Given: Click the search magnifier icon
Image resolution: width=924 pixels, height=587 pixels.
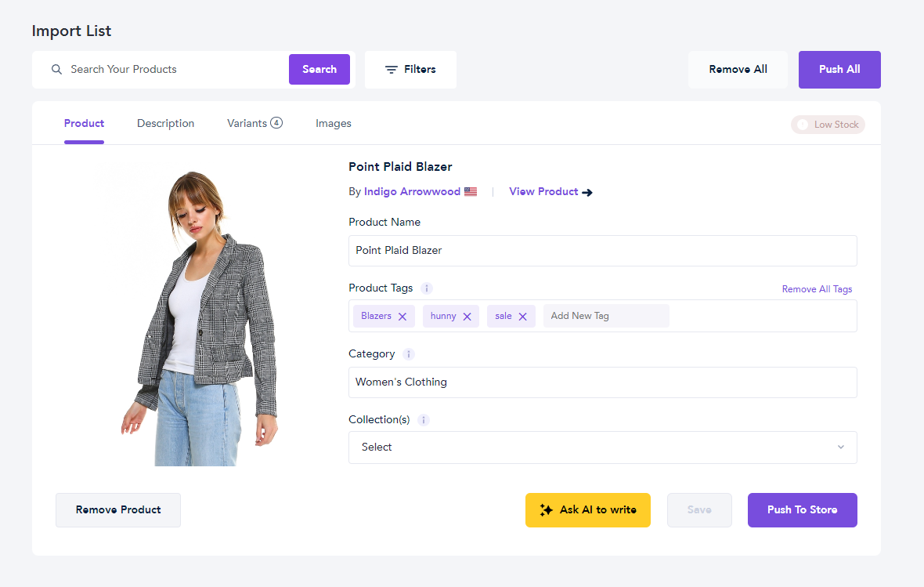Looking at the screenshot, I should (x=56, y=69).
